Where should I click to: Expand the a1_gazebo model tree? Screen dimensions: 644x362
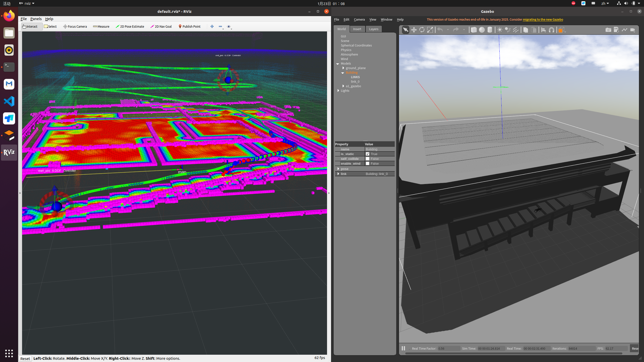click(x=343, y=86)
